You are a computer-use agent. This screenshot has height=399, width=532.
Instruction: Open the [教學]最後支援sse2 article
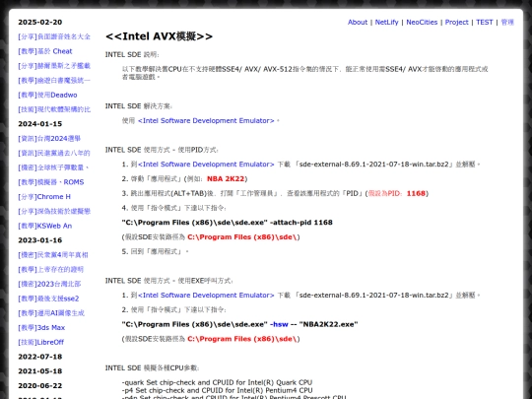[x=48, y=299]
